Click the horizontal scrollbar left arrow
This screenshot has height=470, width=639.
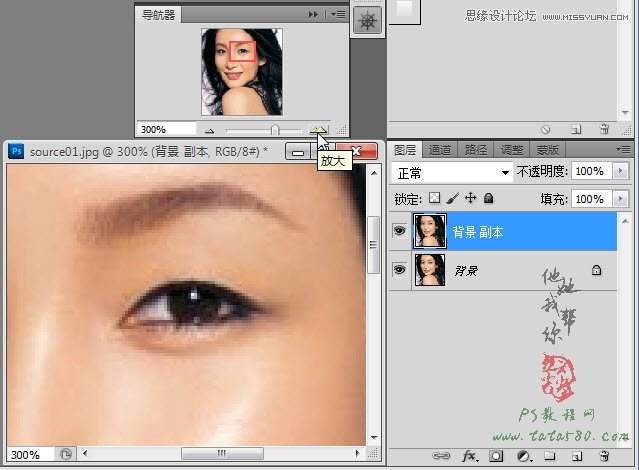[x=85, y=453]
